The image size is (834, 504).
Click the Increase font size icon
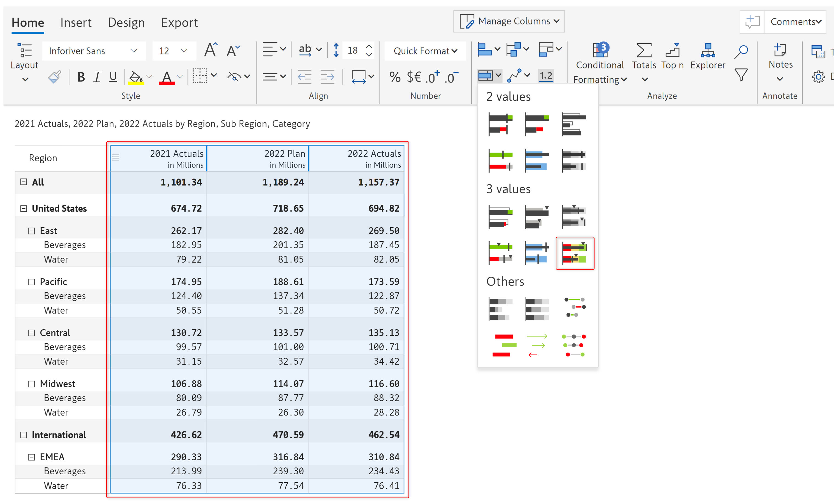[x=210, y=51]
